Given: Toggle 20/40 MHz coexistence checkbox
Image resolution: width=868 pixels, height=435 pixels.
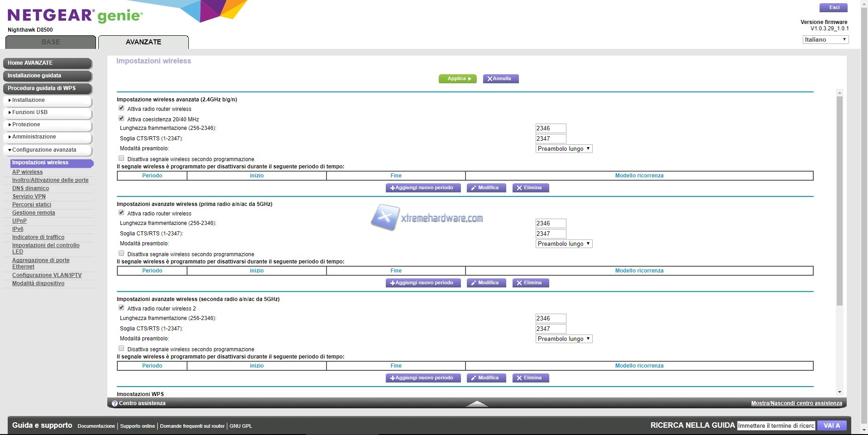Looking at the screenshot, I should pyautogui.click(x=121, y=119).
